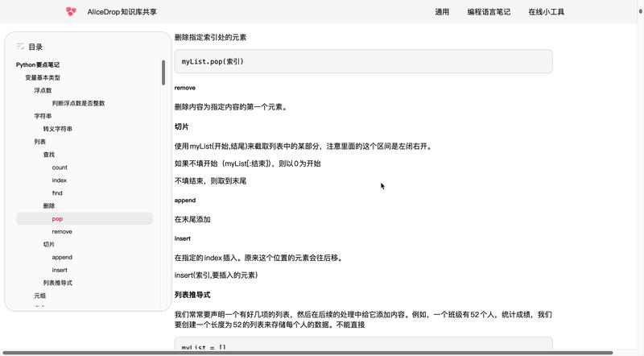The width and height of the screenshot is (644, 356).
Task: Click the highlighted pop outline item
Action: point(85,219)
